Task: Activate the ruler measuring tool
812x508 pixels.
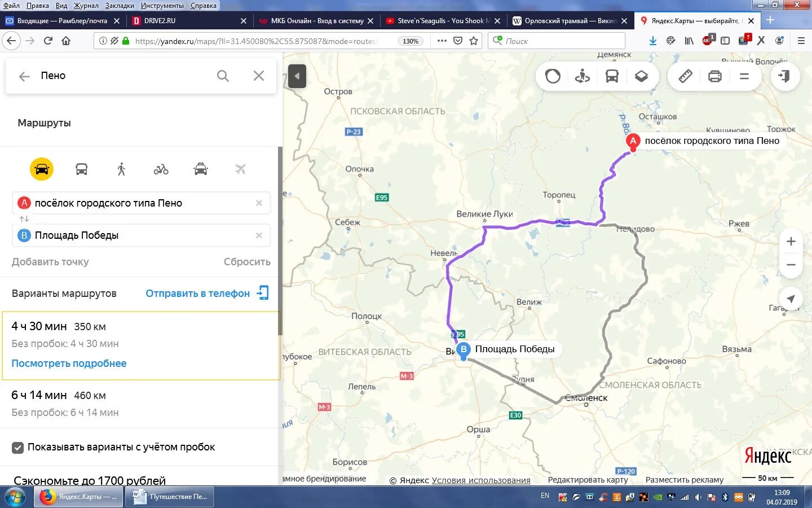Action: 686,76
